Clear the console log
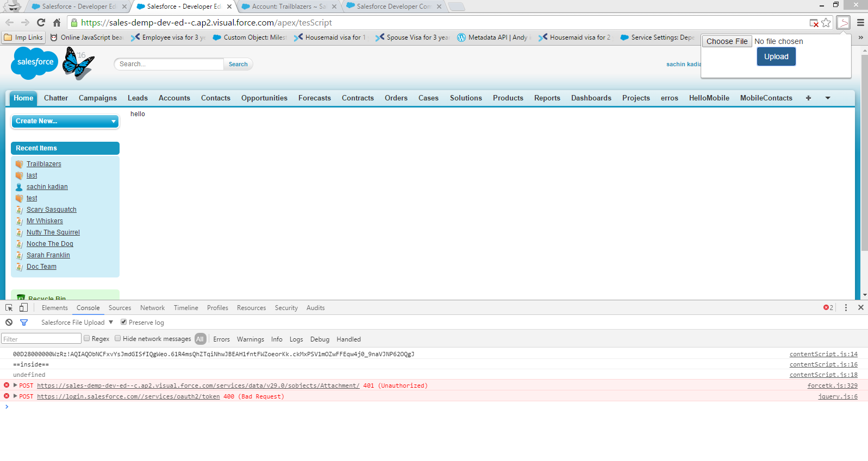Image resolution: width=868 pixels, height=461 pixels. pos(9,323)
